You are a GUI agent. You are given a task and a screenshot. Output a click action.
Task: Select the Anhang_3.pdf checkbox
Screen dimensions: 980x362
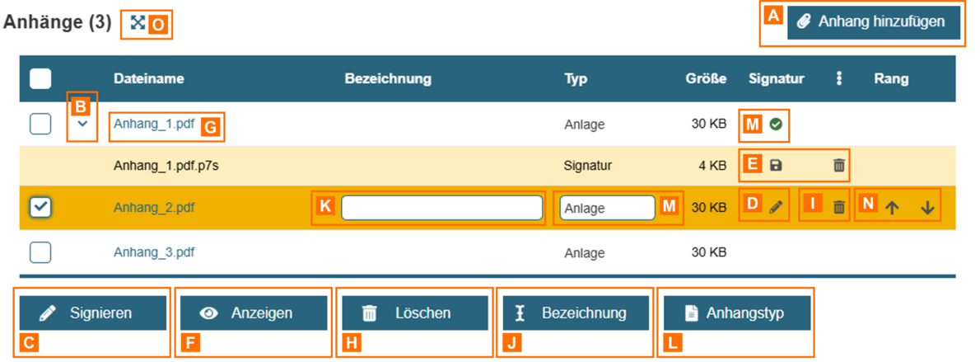[40, 252]
